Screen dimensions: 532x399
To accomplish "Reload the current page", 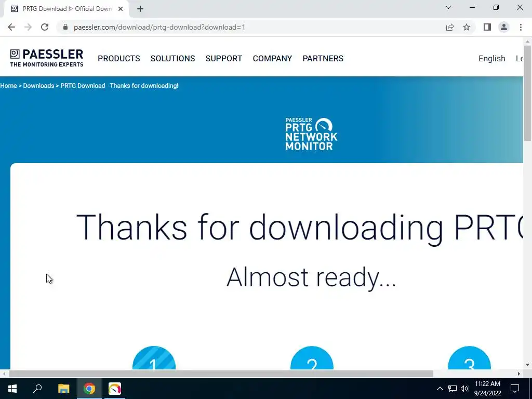I will tap(45, 27).
